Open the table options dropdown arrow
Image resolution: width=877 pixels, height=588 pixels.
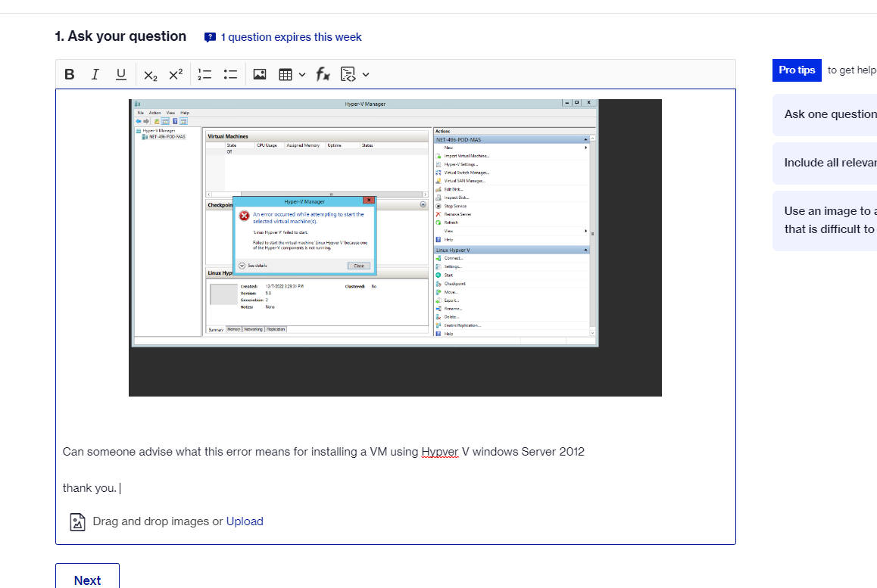(x=302, y=74)
